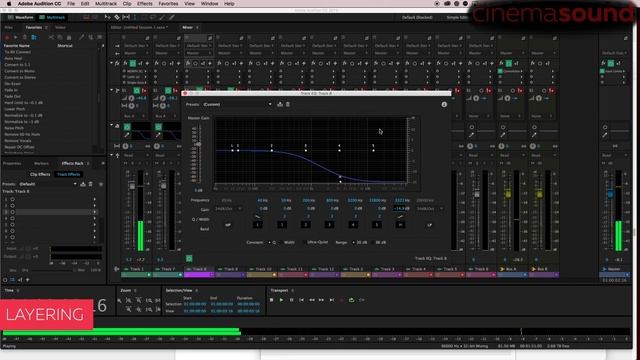Enable the HP band in Track EQ
640x360 pixels.
[228, 225]
